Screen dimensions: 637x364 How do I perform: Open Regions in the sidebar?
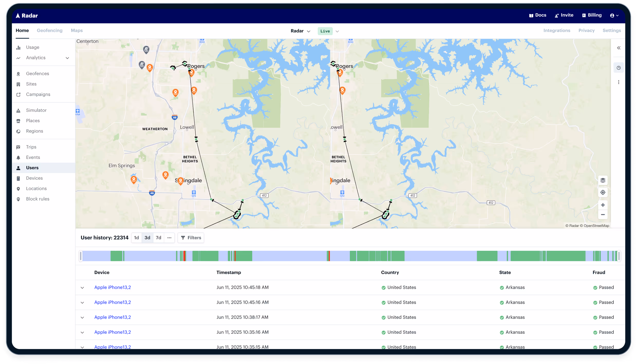click(34, 131)
